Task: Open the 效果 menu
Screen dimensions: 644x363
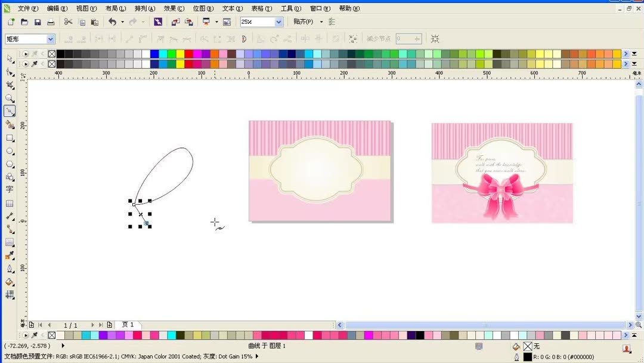Action: [x=172, y=8]
